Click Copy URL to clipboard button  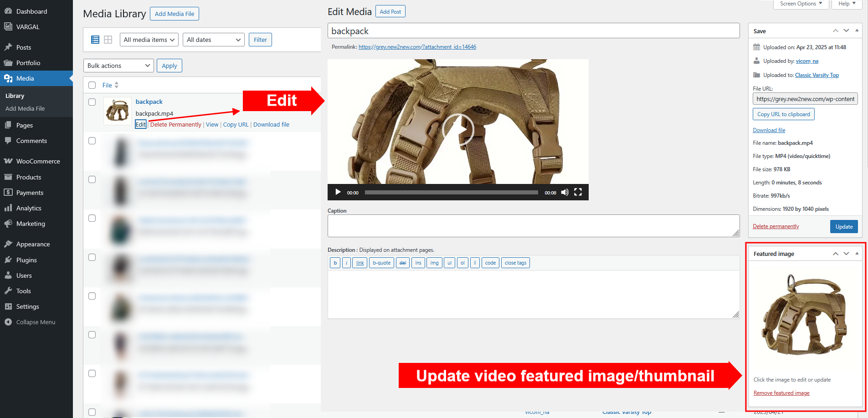point(784,114)
